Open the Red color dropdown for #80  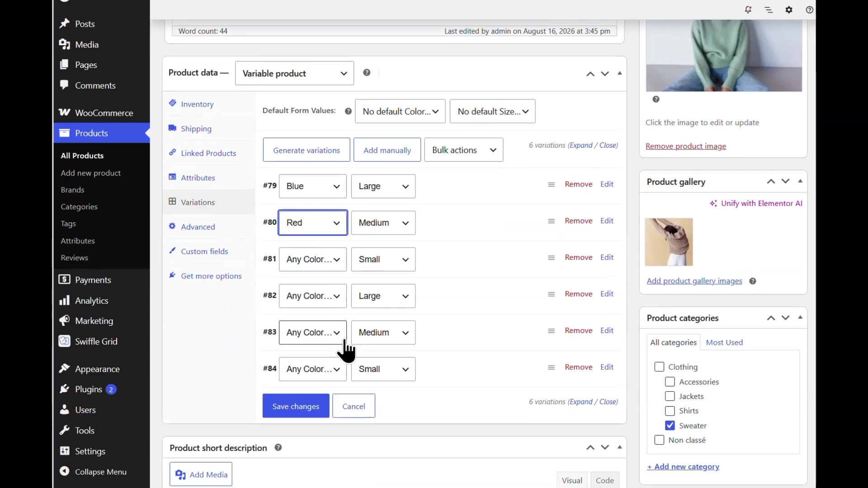tap(313, 223)
